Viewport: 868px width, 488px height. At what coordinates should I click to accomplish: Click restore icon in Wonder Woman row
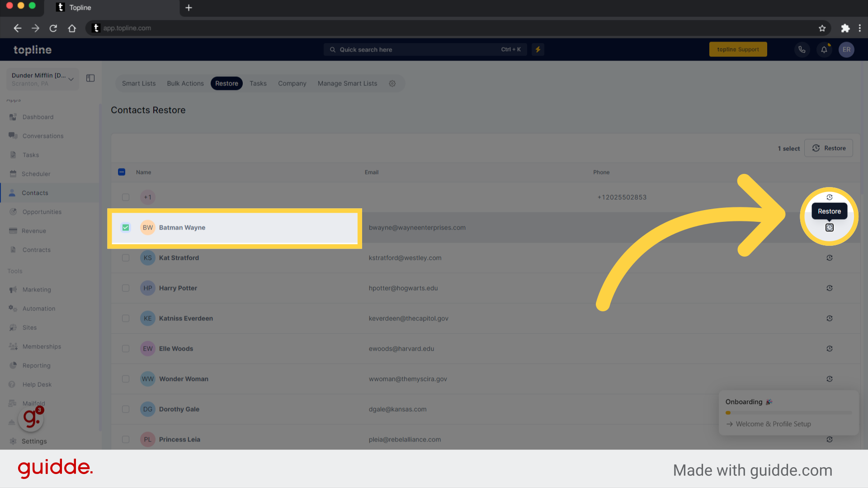click(x=830, y=379)
